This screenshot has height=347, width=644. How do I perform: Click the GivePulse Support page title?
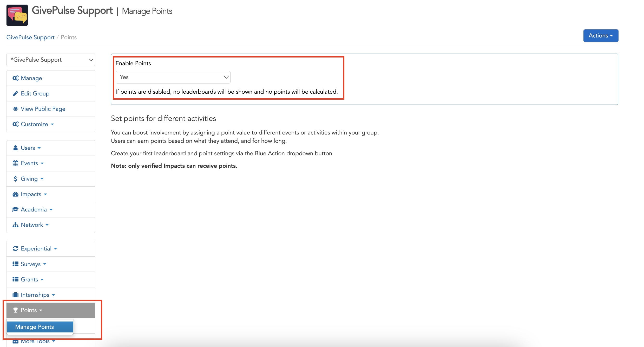click(x=72, y=11)
